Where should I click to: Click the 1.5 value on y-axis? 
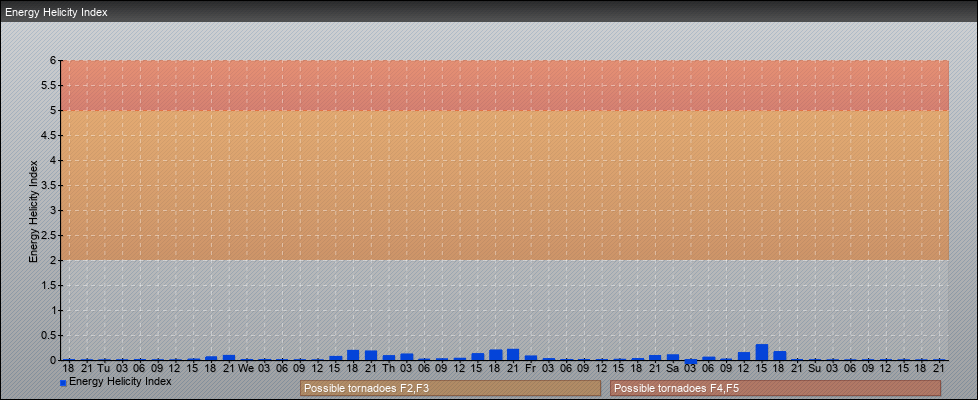click(x=49, y=285)
